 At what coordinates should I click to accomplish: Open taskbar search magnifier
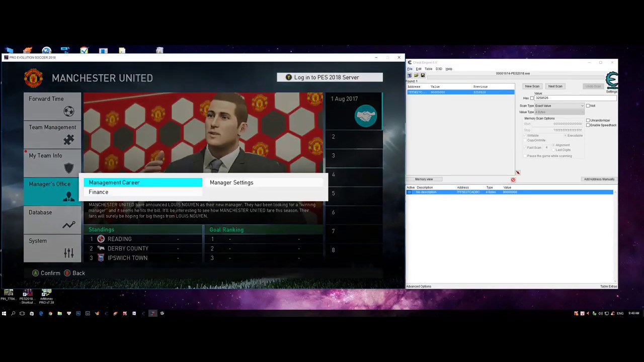(x=13, y=313)
